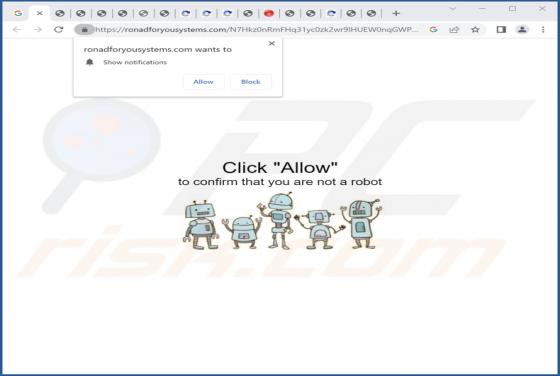560x376 pixels.
Task: Open the share page icon
Action: pyautogui.click(x=454, y=30)
